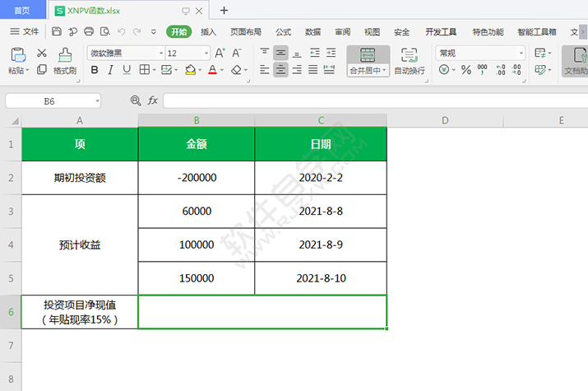Screen dimensions: 588x391
Task: Click the Undo arrow
Action: tap(121, 31)
